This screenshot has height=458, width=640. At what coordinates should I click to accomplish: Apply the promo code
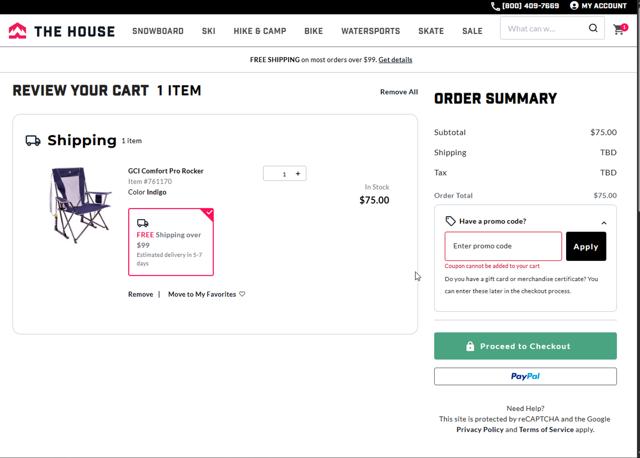coord(586,246)
